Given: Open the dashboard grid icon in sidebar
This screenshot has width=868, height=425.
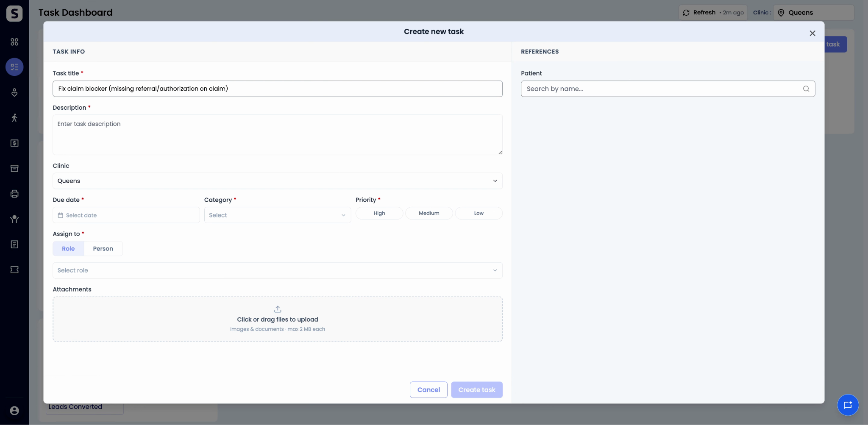Looking at the screenshot, I should click(x=14, y=42).
